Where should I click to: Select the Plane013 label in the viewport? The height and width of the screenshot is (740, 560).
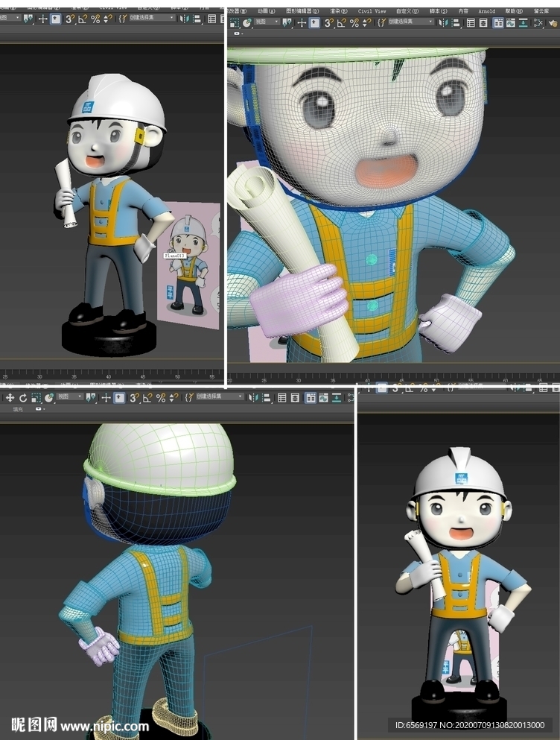pos(174,256)
